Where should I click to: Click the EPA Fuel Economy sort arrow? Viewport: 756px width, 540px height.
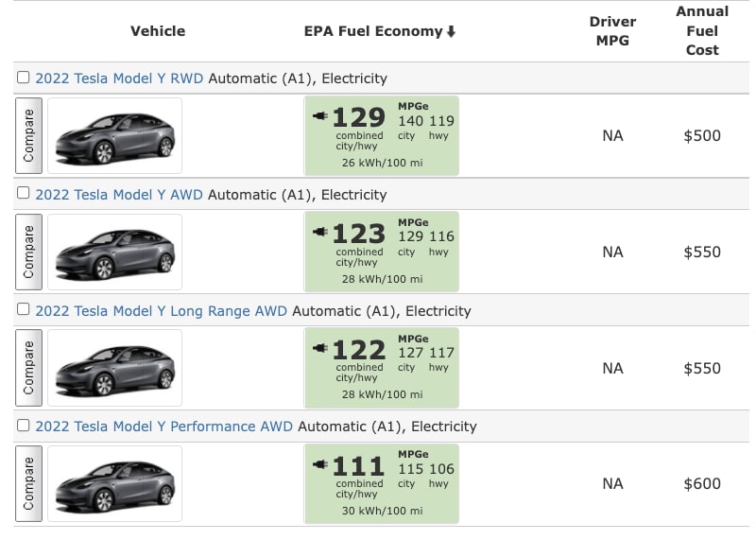[x=451, y=32]
